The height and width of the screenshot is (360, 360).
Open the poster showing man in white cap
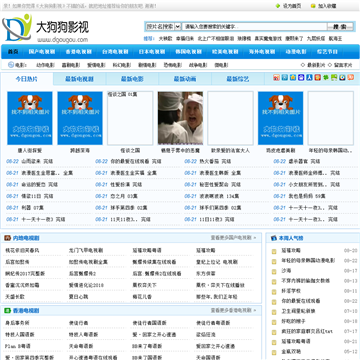coord(180,118)
